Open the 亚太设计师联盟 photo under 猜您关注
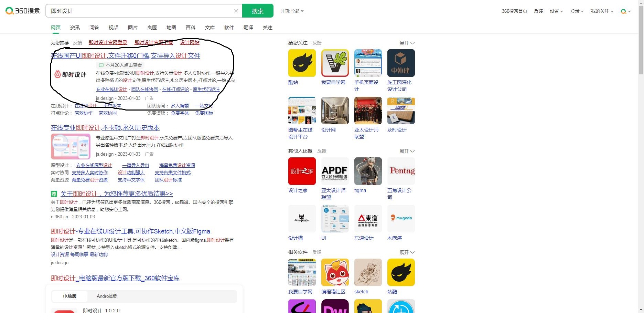 (368, 111)
